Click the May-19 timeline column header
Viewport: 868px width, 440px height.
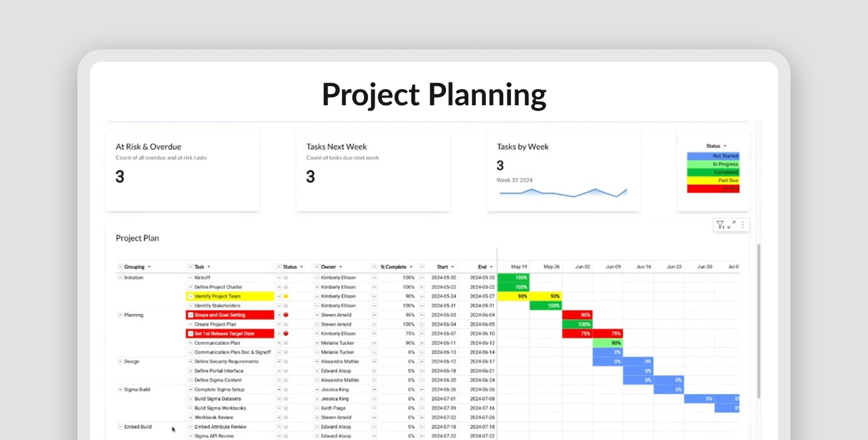(x=519, y=267)
